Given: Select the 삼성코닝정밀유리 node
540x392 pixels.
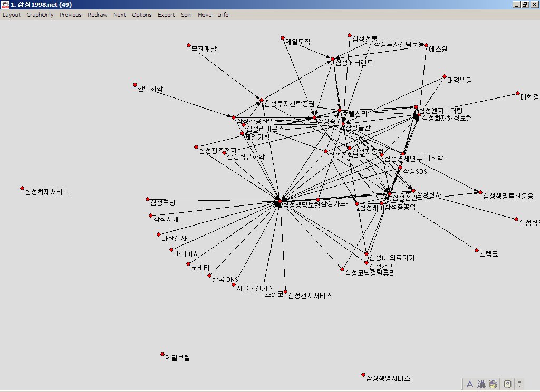Looking at the screenshot, I should pos(342,269).
